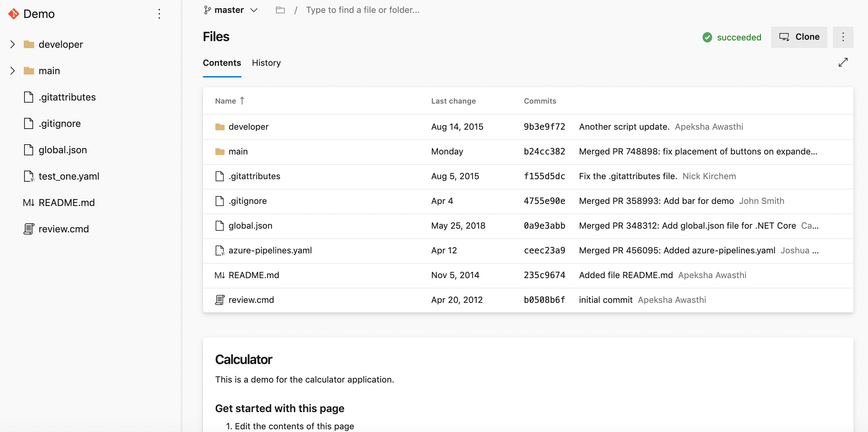Open the folder navigation breadcrumb icon

[x=281, y=10]
